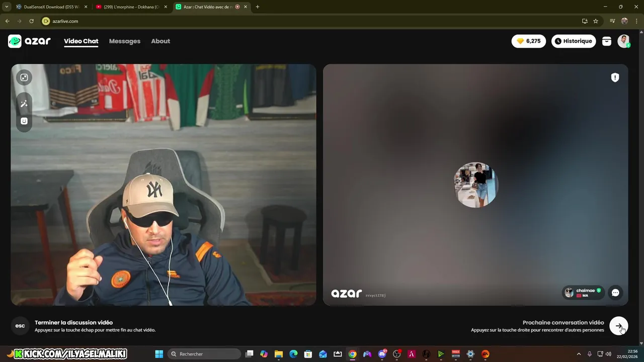Switch to Messages tab
Image resolution: width=644 pixels, height=362 pixels.
click(125, 41)
